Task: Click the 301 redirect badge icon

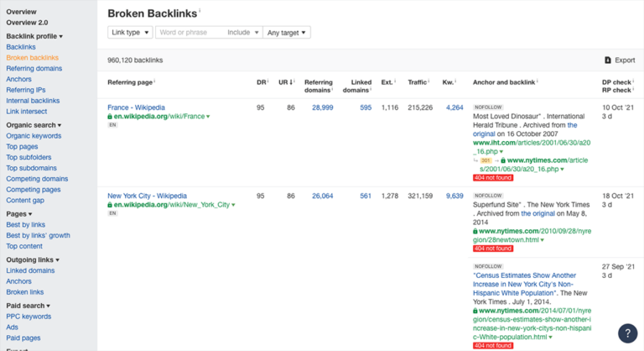Action: click(x=486, y=160)
